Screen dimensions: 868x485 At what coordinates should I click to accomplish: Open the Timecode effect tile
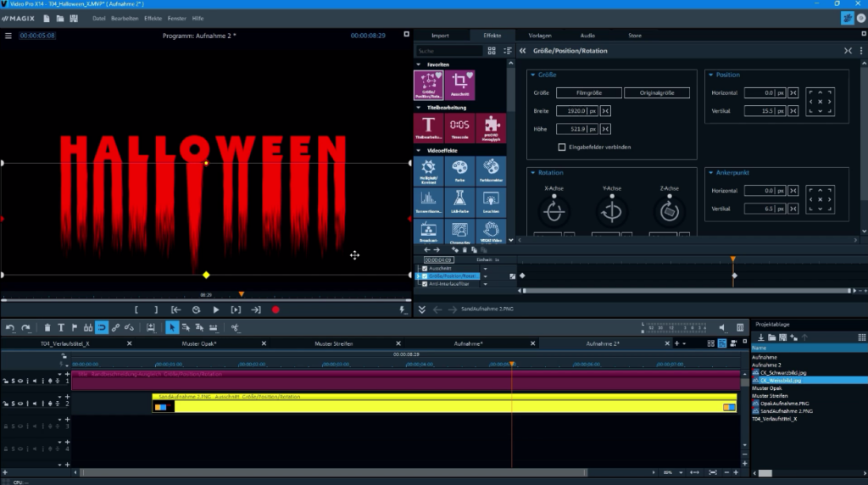pos(459,128)
